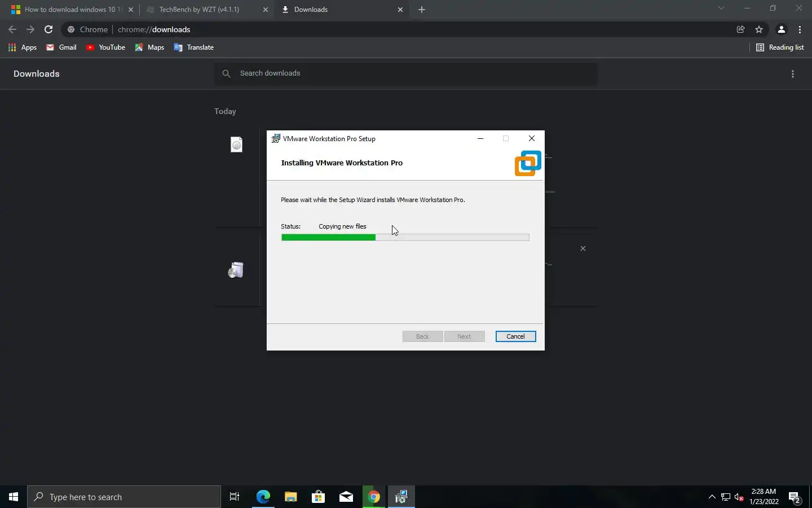This screenshot has height=508, width=812.
Task: Bookmark this tab with the star icon
Action: (x=759, y=29)
